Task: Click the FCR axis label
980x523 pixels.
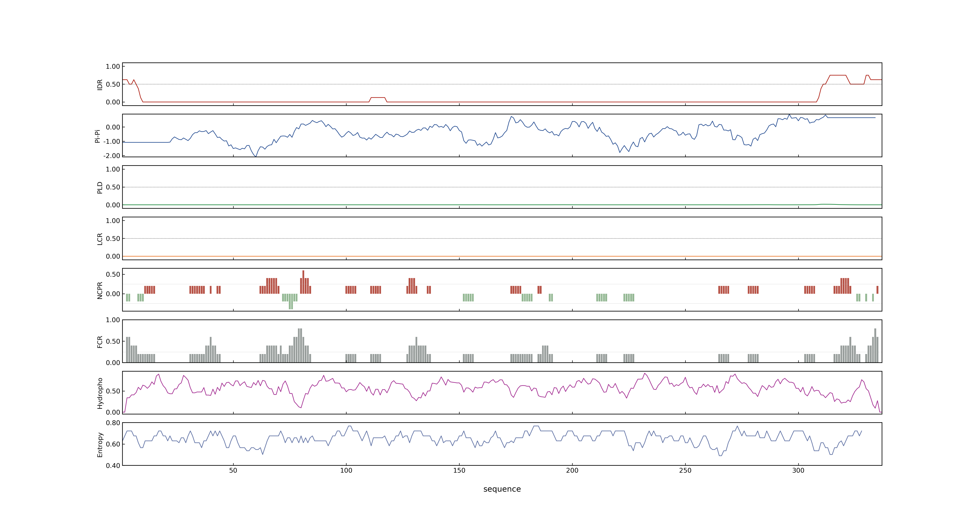Action: point(100,341)
